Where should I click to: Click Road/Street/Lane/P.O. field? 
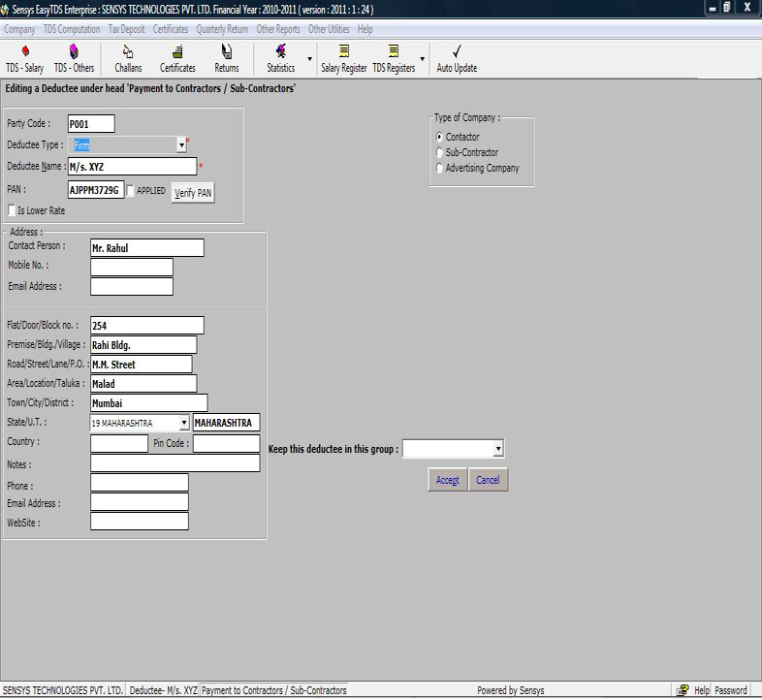click(141, 365)
